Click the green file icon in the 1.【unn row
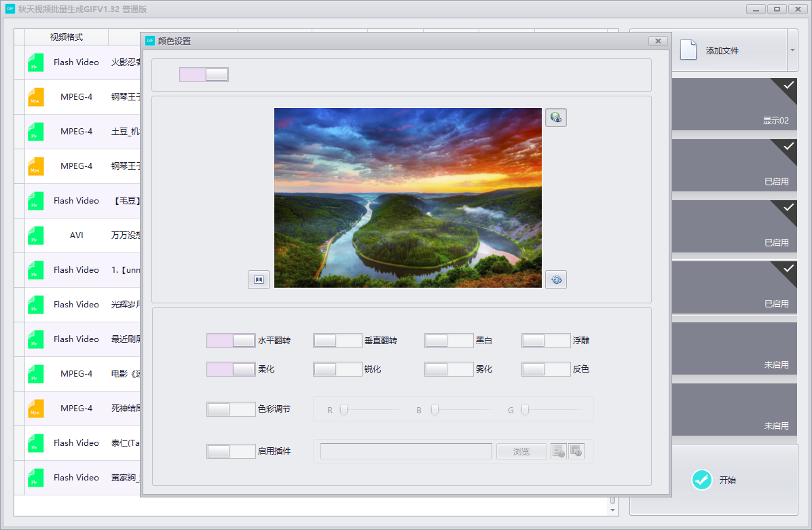Viewport: 812px width, 530px height. (36, 270)
